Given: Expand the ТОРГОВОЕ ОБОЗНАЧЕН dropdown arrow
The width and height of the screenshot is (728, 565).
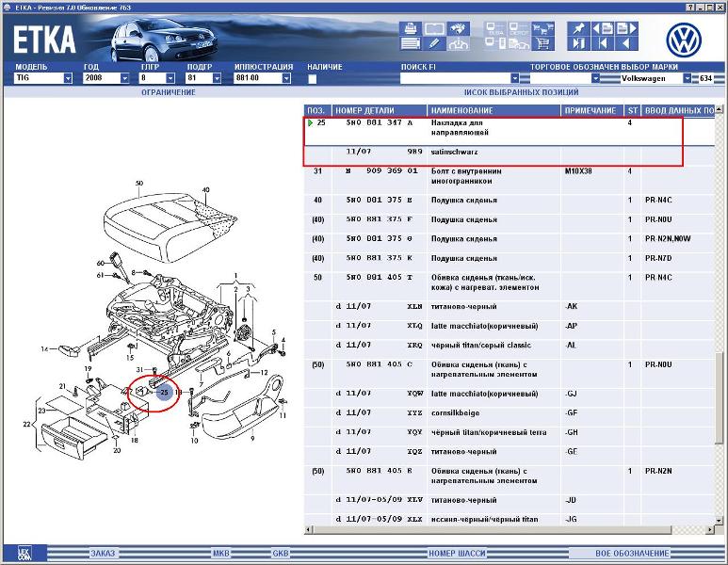Looking at the screenshot, I should 595,78.
